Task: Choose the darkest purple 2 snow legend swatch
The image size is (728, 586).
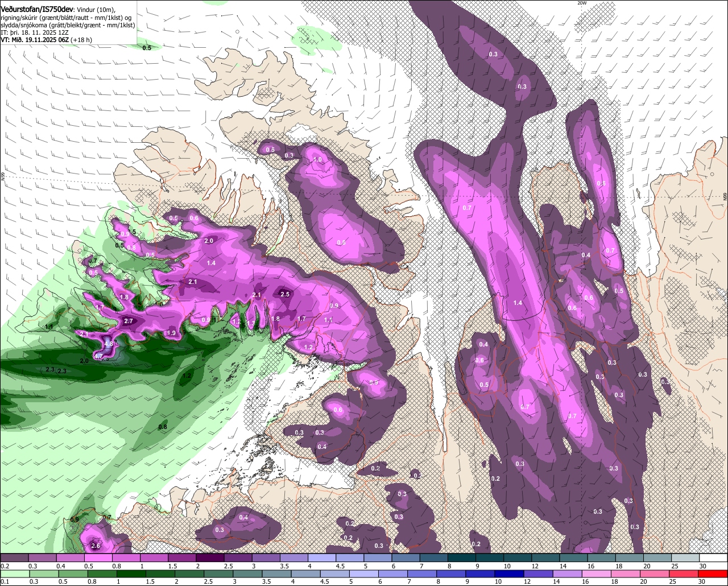Action: (x=210, y=558)
